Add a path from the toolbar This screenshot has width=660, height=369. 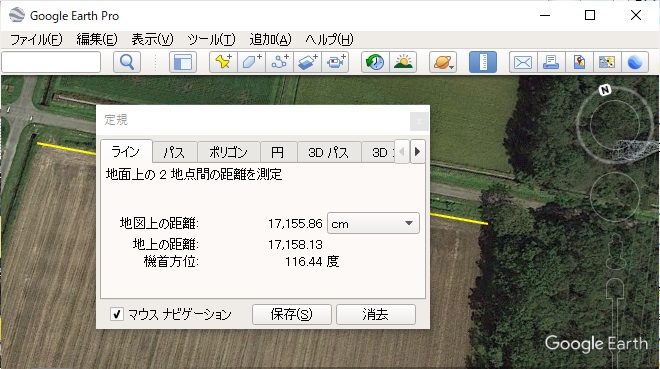pos(279,62)
